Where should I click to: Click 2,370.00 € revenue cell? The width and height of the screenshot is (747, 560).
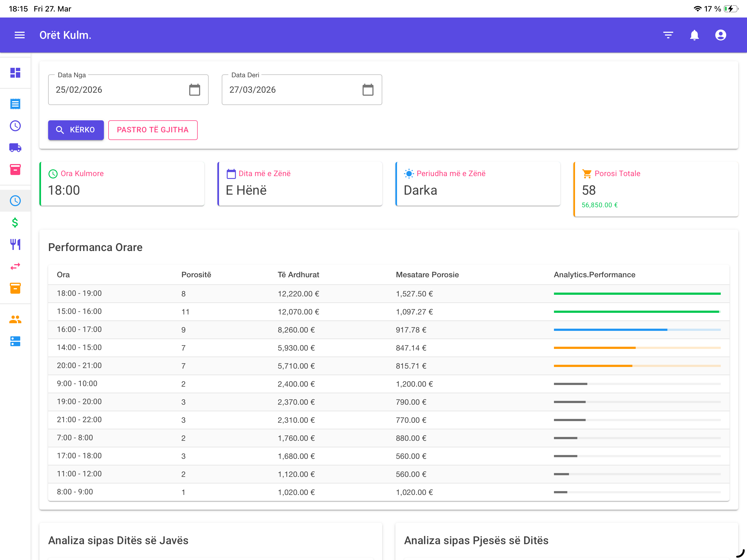[296, 402]
